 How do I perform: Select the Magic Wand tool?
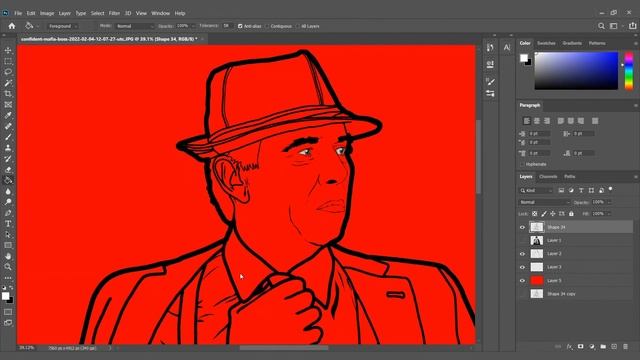pos(8,83)
